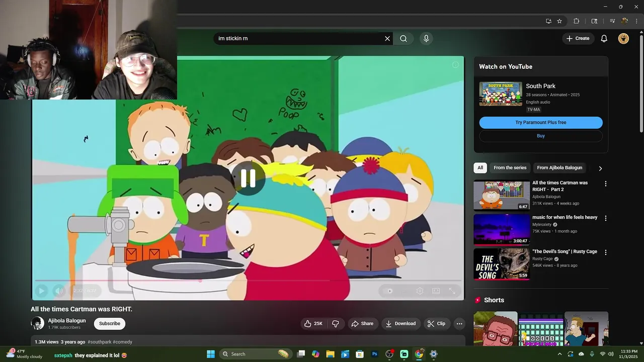Open The Devil's Song thumbnail
This screenshot has width=644, height=362.
[502, 264]
